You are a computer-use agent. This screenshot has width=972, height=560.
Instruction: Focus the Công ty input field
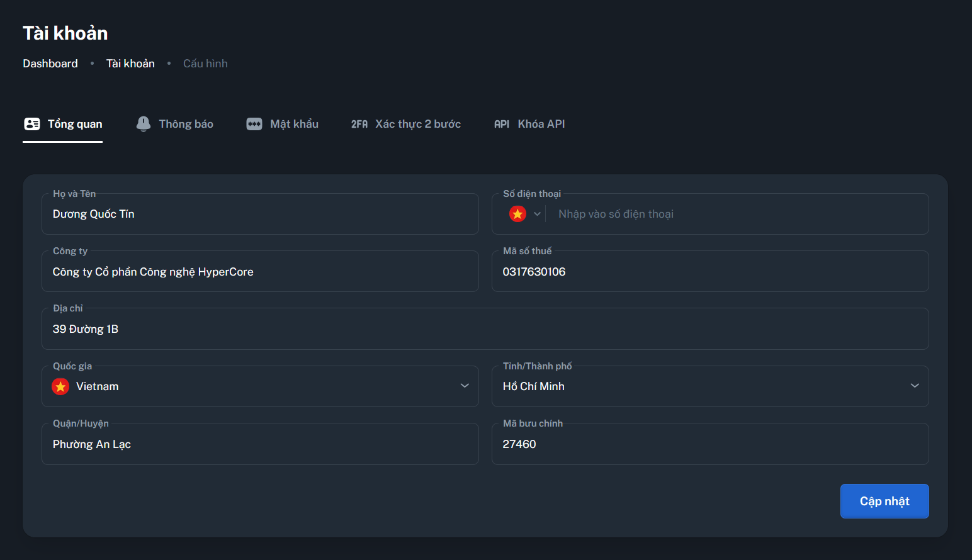[x=260, y=272]
